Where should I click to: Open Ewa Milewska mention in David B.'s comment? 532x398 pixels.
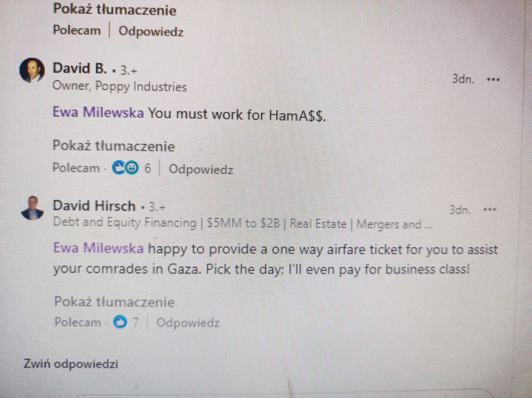98,113
